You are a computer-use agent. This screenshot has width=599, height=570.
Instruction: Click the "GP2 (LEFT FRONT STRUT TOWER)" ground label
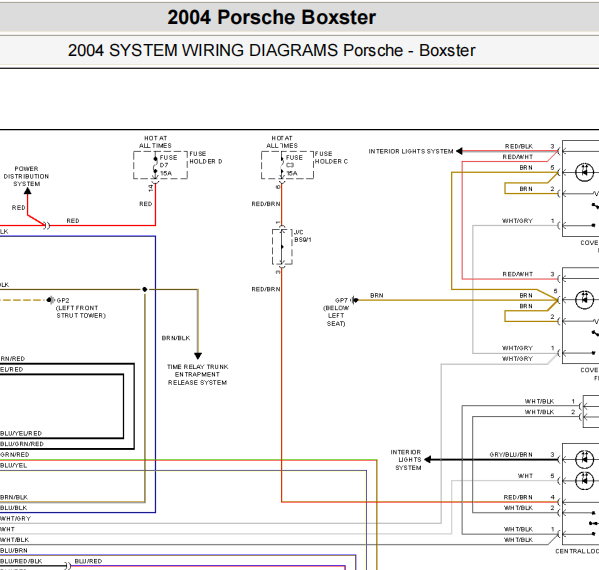coord(81,308)
